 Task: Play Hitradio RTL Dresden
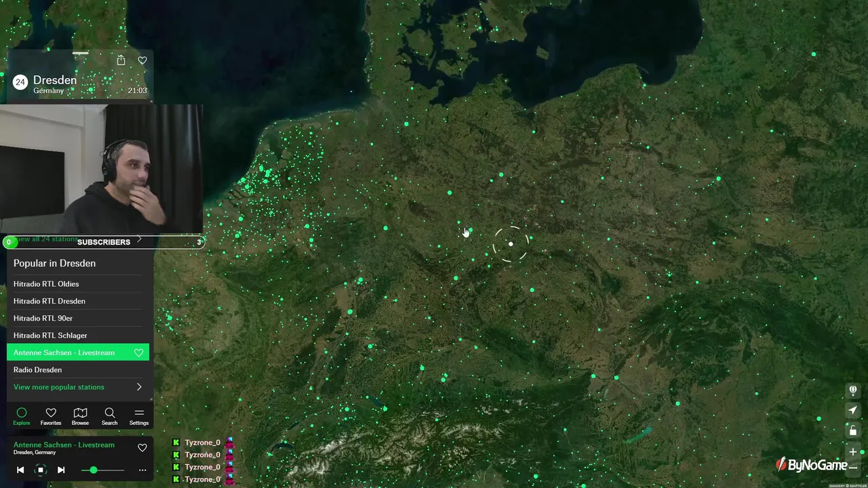tap(78, 301)
